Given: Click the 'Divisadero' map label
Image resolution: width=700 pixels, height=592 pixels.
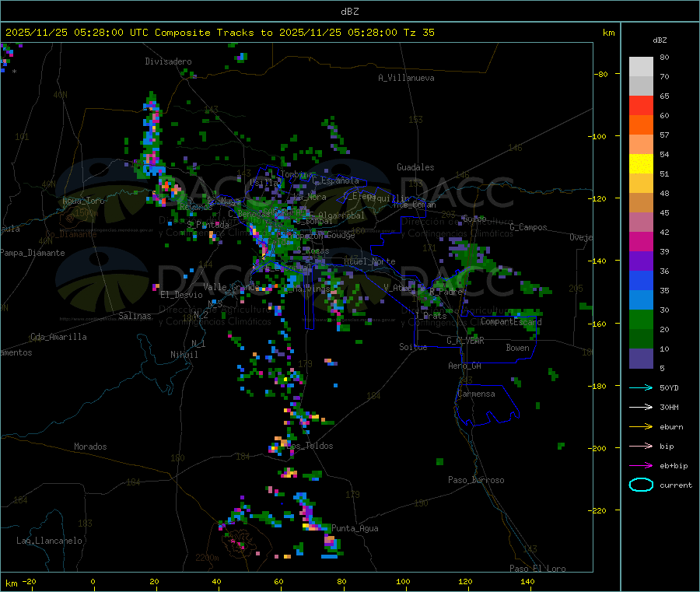Looking at the screenshot, I should tap(168, 61).
